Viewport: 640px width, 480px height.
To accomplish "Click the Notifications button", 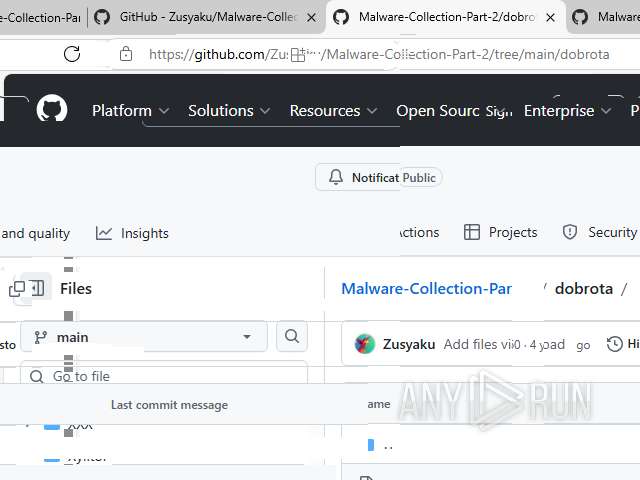I will [x=358, y=178].
